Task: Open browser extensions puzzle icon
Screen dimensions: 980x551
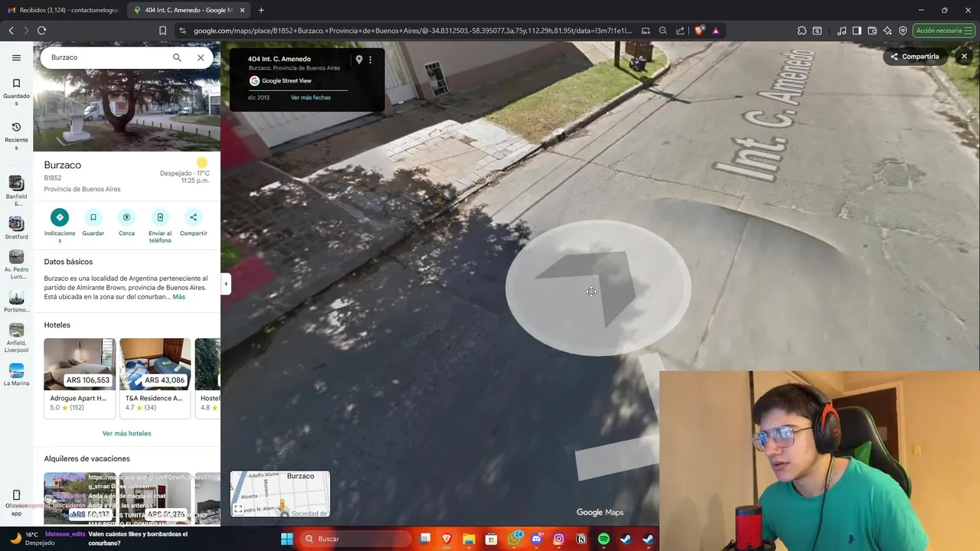Action: pos(802,31)
